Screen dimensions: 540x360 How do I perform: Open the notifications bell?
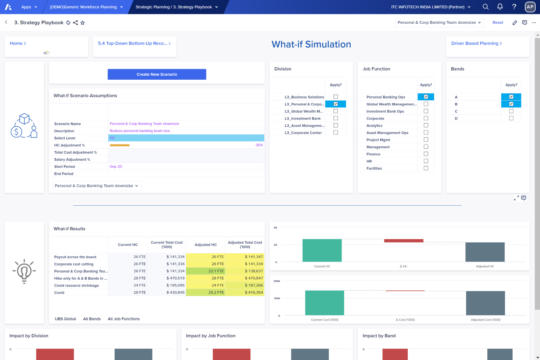point(500,7)
